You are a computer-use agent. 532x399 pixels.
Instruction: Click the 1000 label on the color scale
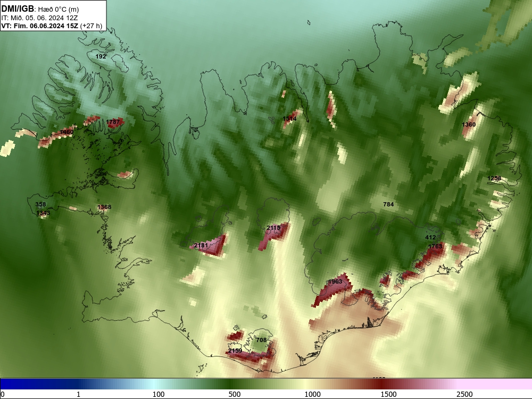[x=312, y=394]
